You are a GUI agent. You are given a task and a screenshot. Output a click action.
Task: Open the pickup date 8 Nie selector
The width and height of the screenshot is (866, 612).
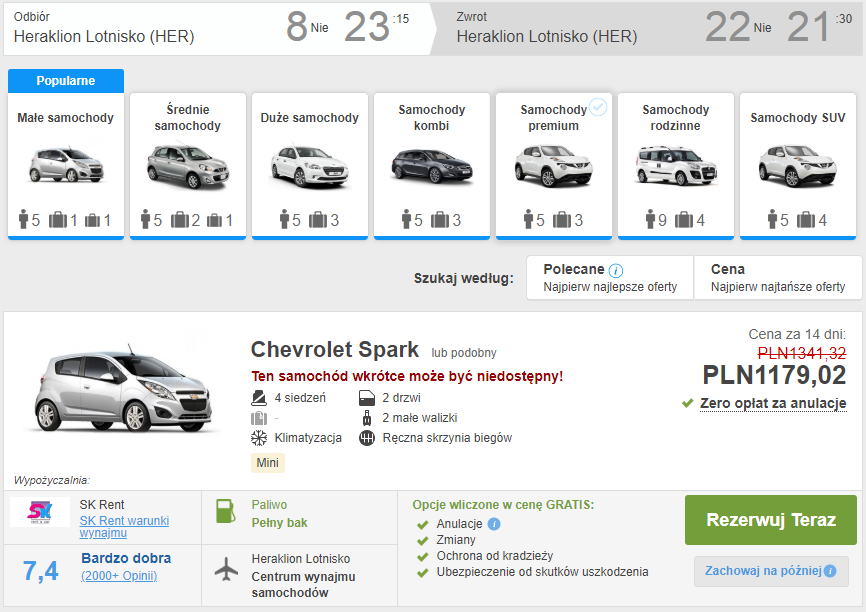click(x=307, y=27)
